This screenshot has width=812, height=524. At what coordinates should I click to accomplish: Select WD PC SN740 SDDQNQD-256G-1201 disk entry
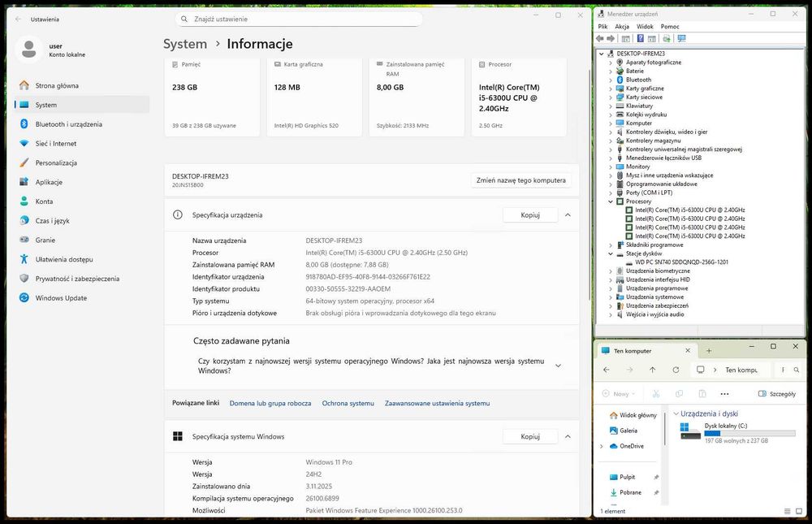(681, 262)
